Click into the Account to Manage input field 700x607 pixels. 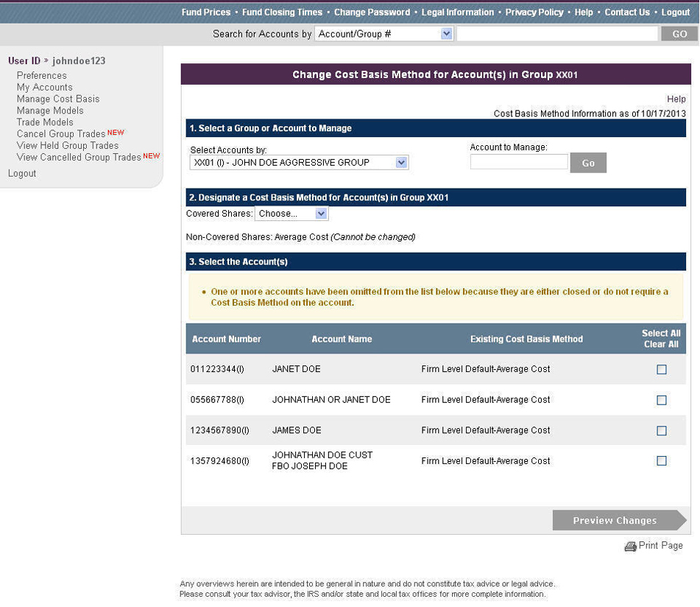click(519, 161)
